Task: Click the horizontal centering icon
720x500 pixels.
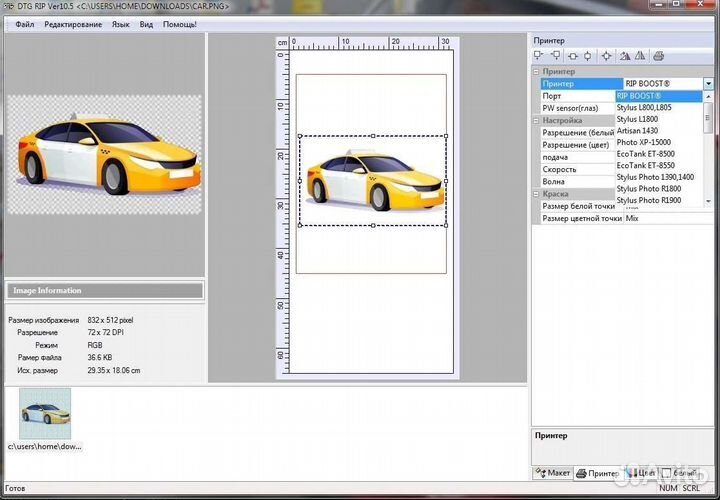Action: point(572,56)
